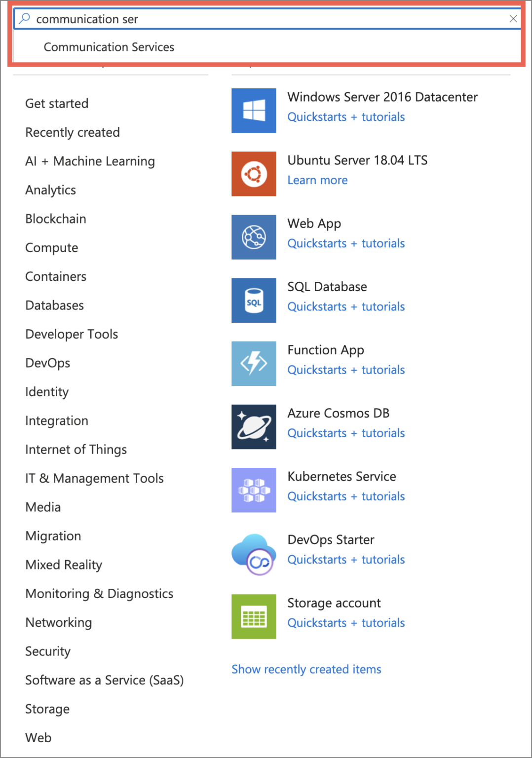532x758 pixels.
Task: Show recently created items
Action: tap(306, 669)
